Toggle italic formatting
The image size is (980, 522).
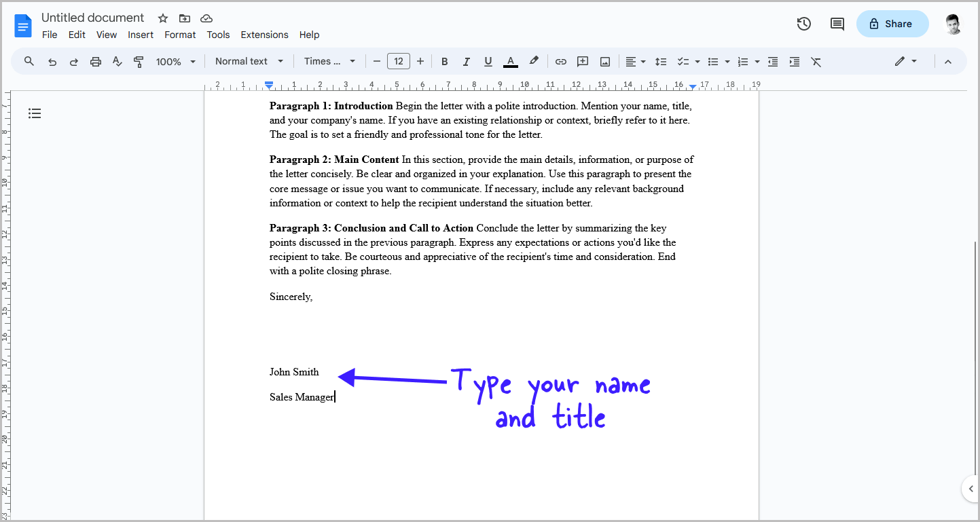466,60
